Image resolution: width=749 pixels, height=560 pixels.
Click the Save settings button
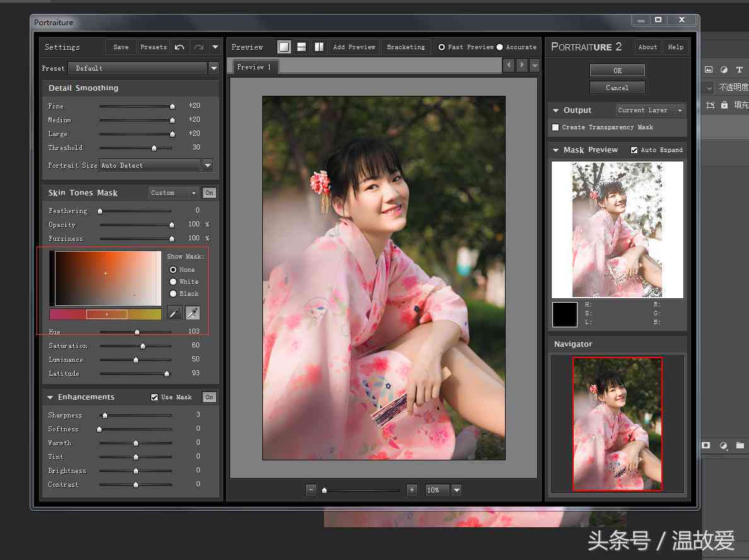click(121, 47)
